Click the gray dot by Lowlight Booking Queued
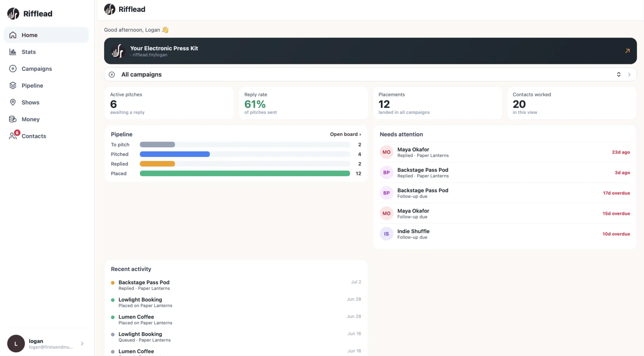644x356 pixels. pos(113,335)
